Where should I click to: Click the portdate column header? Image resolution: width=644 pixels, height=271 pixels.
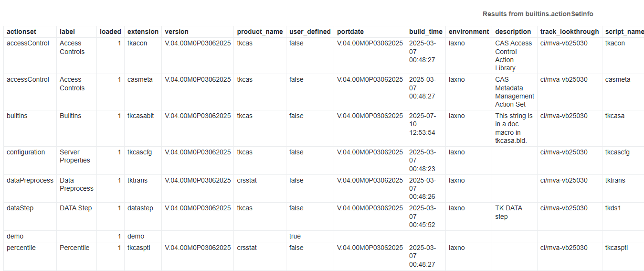tap(350, 32)
